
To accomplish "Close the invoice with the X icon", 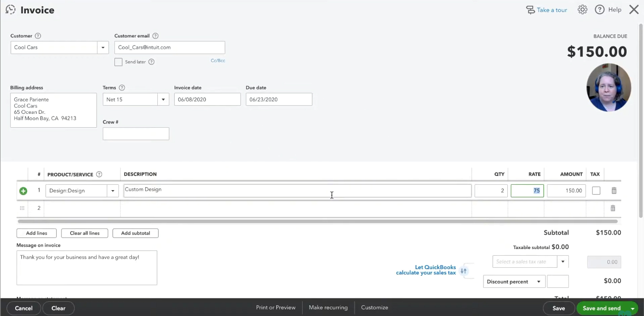I will (634, 10).
